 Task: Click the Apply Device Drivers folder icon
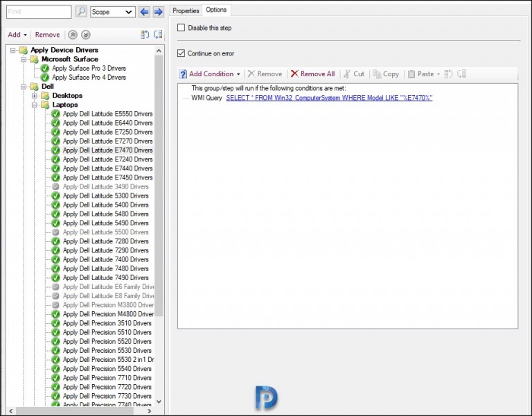pos(24,50)
